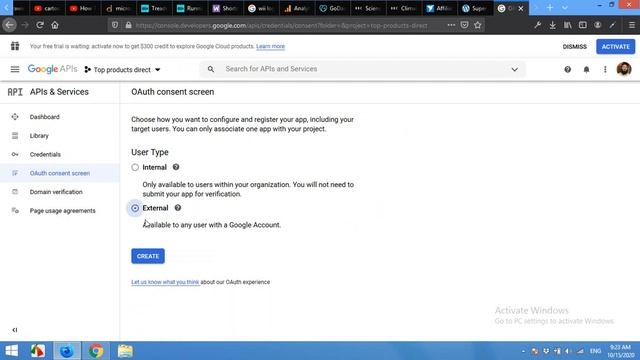
Task: Click the Credentials key icon
Action: (x=15, y=154)
